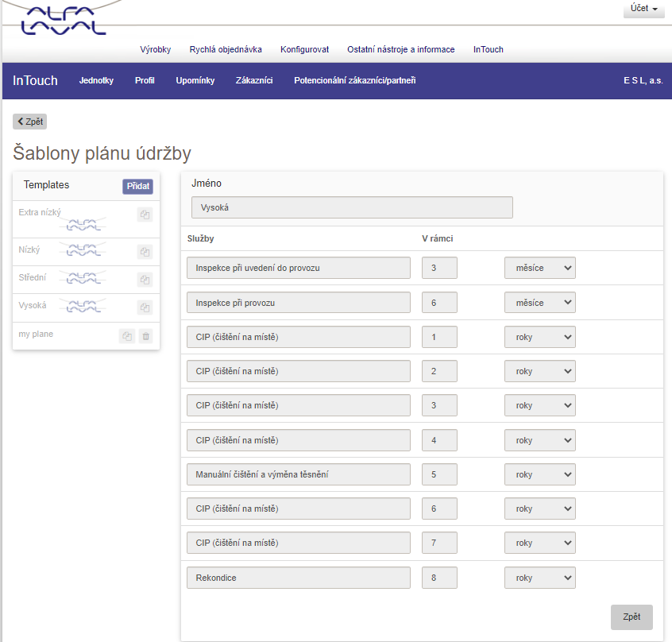Delete the my plane template

[145, 336]
